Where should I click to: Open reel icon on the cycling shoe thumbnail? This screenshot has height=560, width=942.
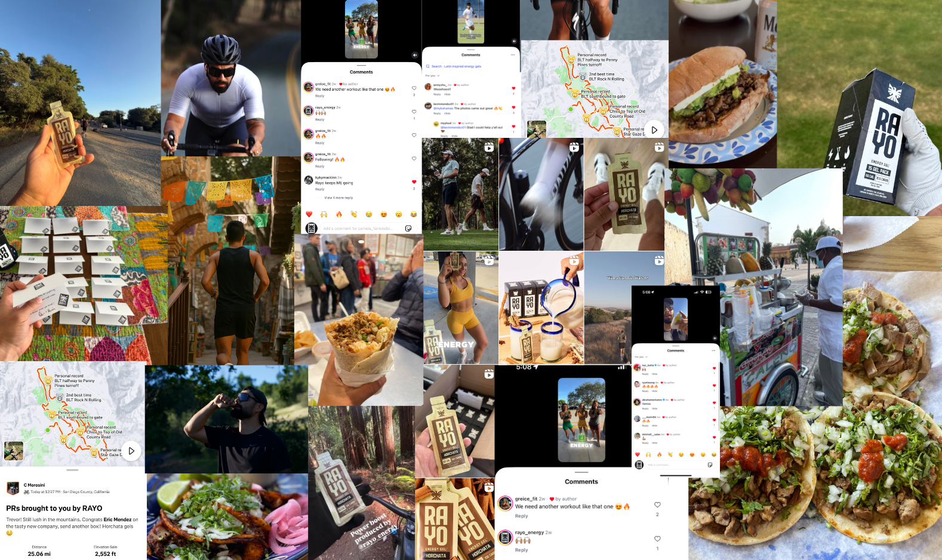click(x=574, y=147)
